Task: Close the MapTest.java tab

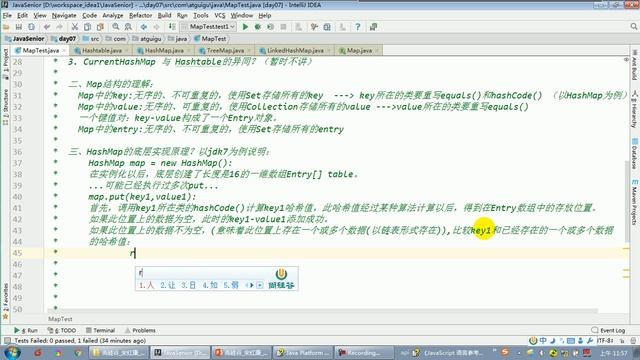Action: point(64,51)
